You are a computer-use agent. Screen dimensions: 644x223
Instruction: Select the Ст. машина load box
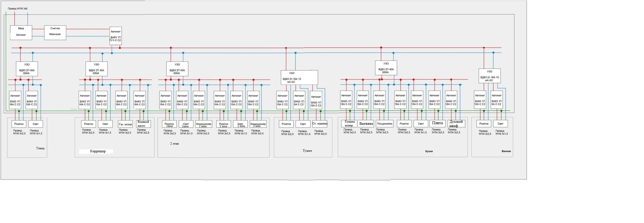pyautogui.click(x=320, y=124)
